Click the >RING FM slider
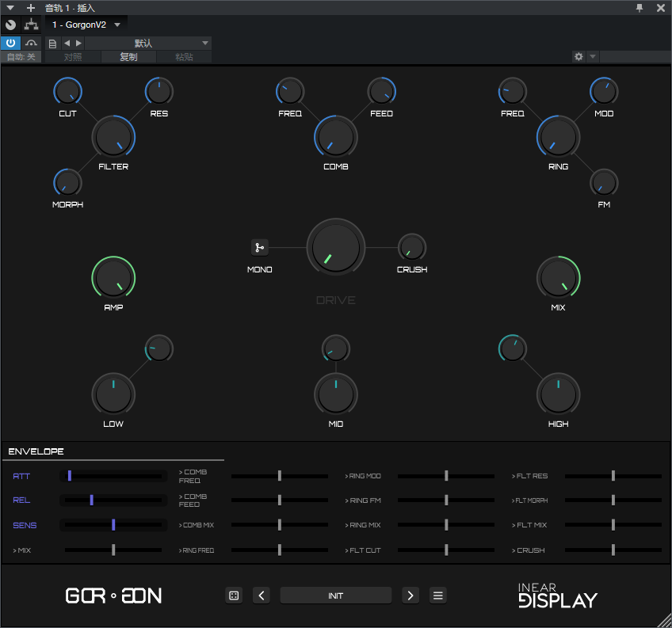This screenshot has height=628, width=672. coord(446,500)
